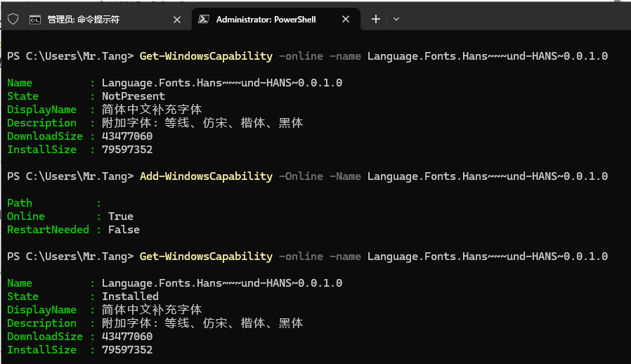Click the administrator shield icon
The width and height of the screenshot is (631, 364).
(13, 19)
